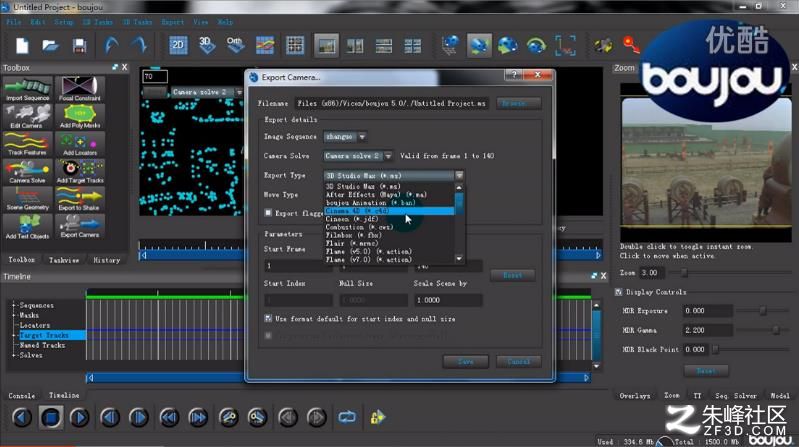
Task: Open Import Sequence tool in Toolbox
Action: click(x=28, y=89)
